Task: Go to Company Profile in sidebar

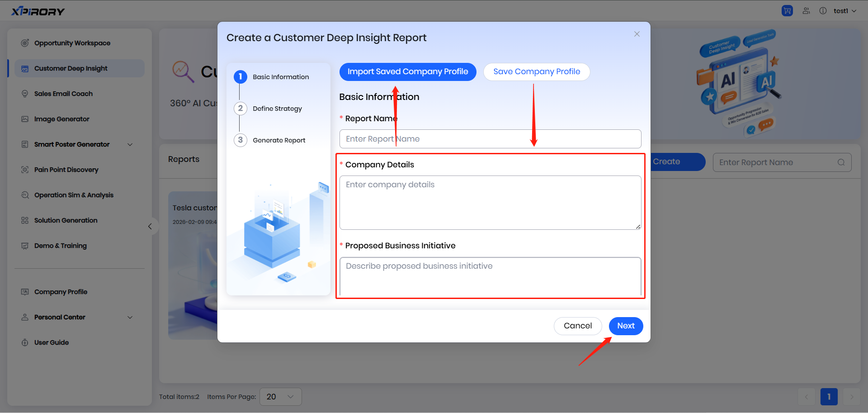Action: tap(61, 292)
